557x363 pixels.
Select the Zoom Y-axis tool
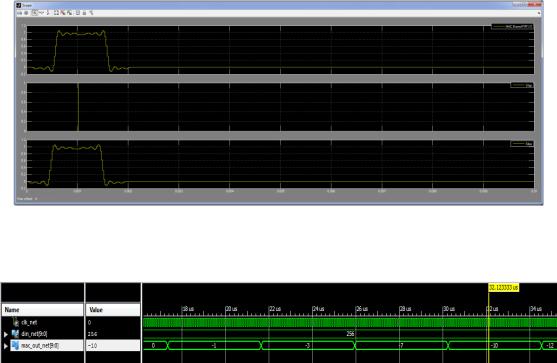[48, 13]
